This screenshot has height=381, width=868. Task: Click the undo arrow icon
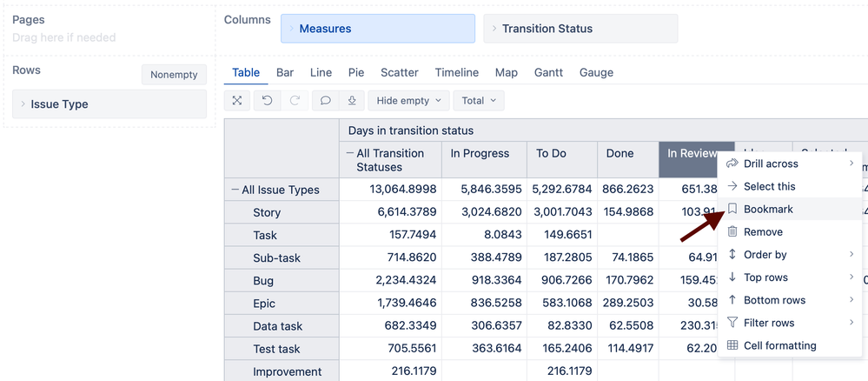point(268,100)
